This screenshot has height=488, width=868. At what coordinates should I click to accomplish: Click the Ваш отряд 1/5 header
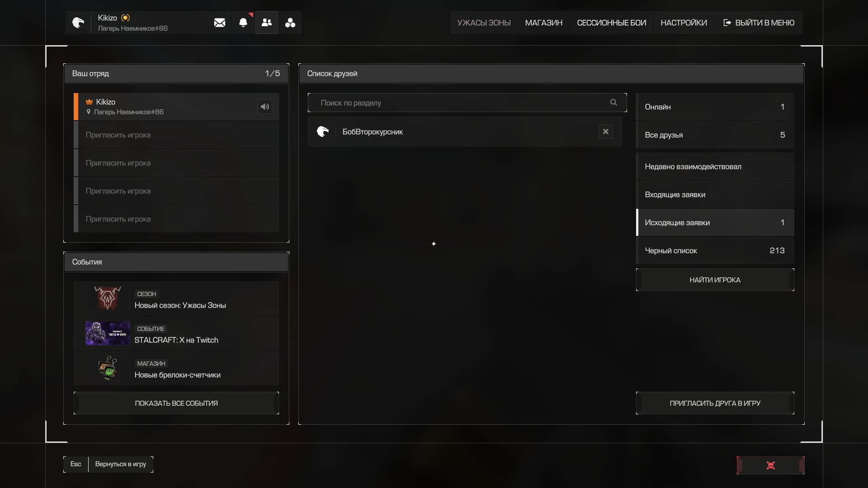point(176,73)
